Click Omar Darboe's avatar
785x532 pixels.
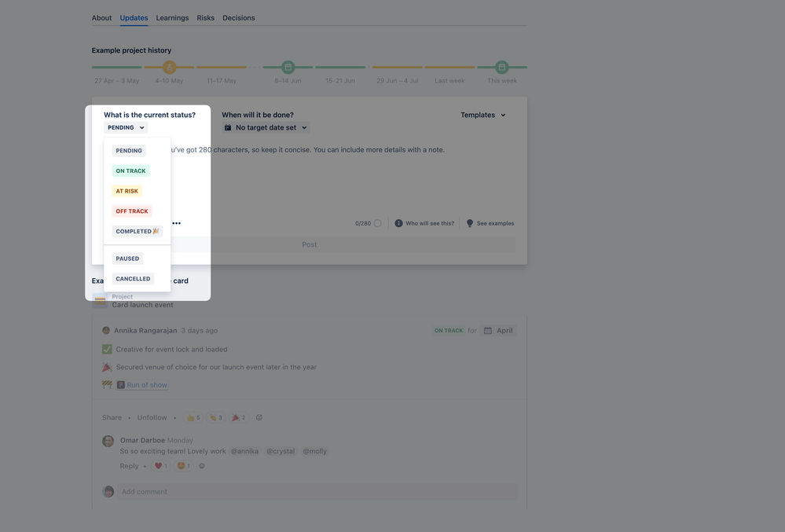(x=108, y=441)
